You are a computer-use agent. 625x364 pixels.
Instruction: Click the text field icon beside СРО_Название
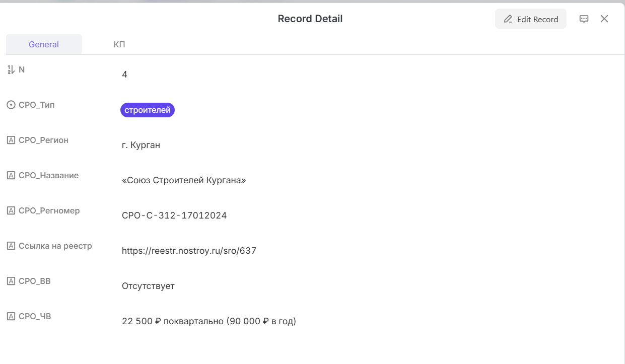coord(11,176)
